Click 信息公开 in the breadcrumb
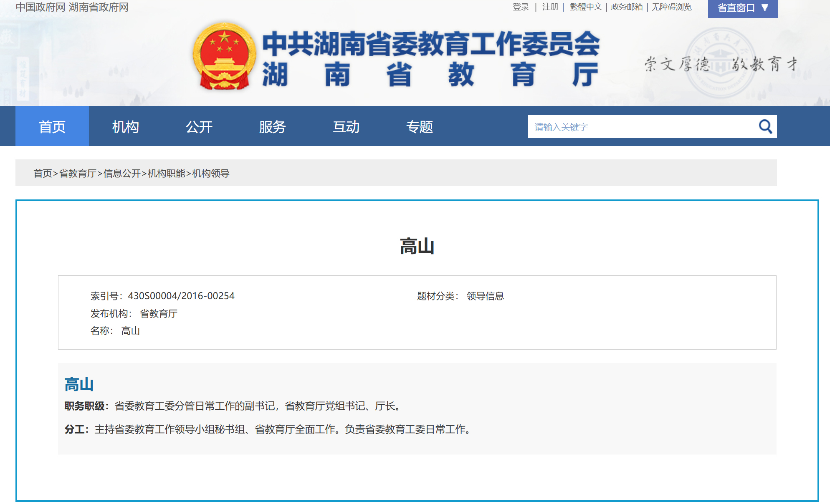 coord(122,173)
